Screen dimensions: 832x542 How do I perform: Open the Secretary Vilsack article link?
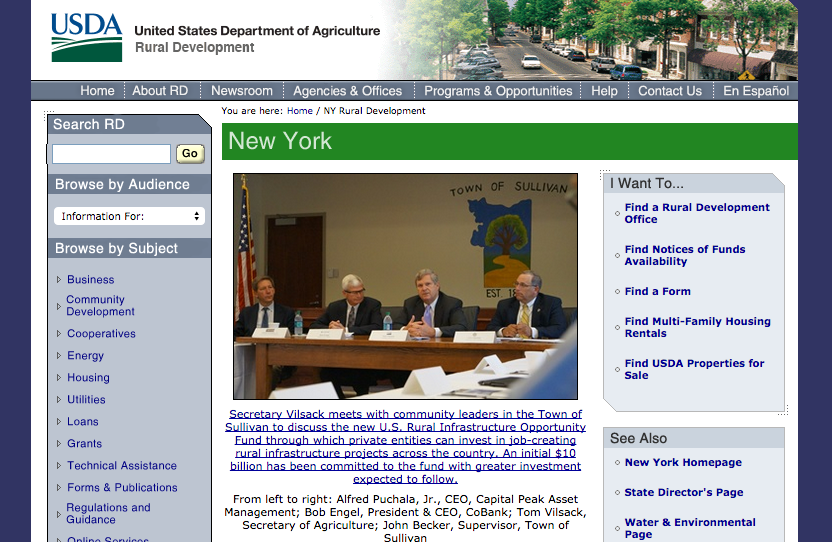click(x=405, y=446)
